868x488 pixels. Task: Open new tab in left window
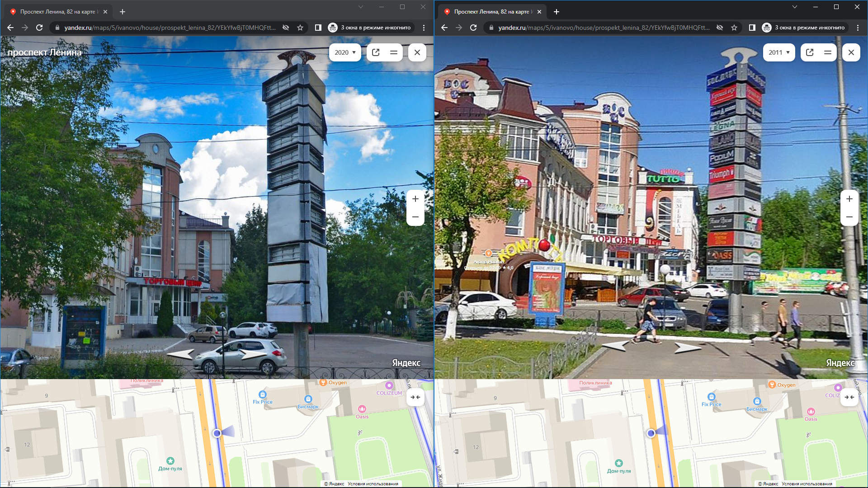(x=123, y=12)
